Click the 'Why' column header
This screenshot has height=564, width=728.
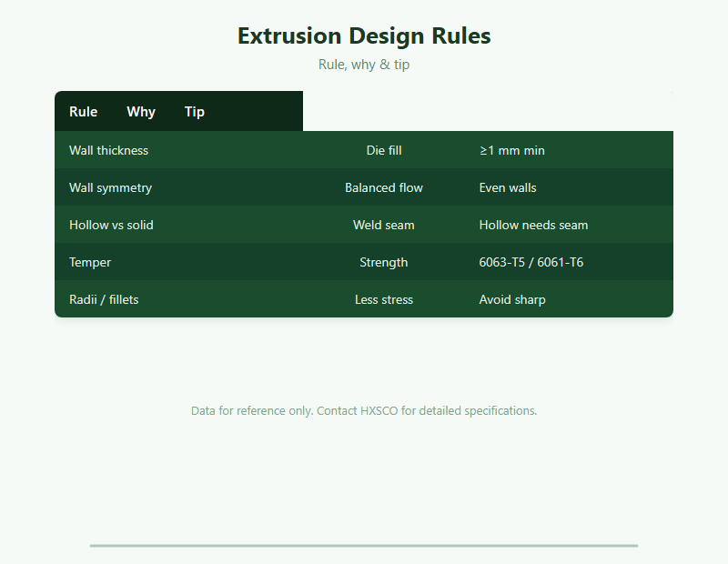[x=141, y=111]
